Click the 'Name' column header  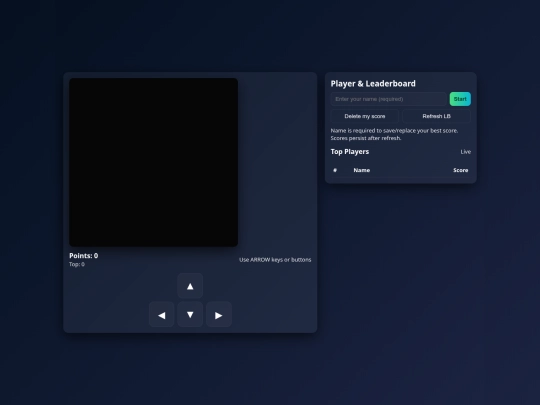(362, 170)
